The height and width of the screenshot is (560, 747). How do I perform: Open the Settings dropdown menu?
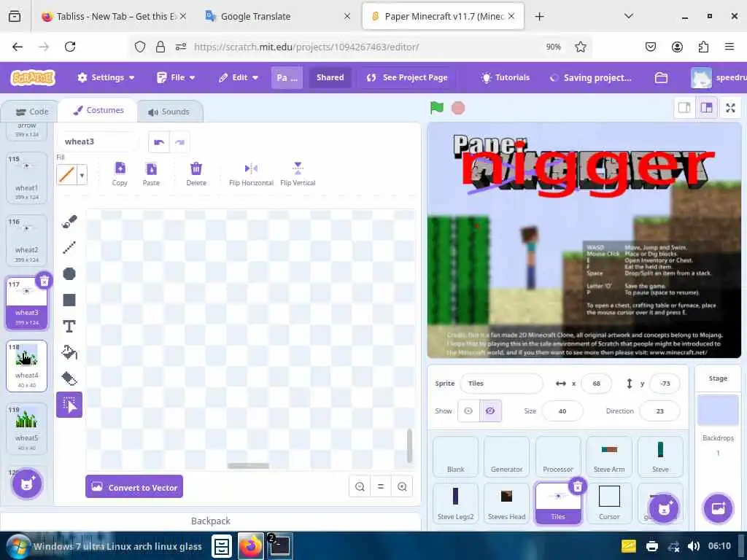pyautogui.click(x=106, y=77)
